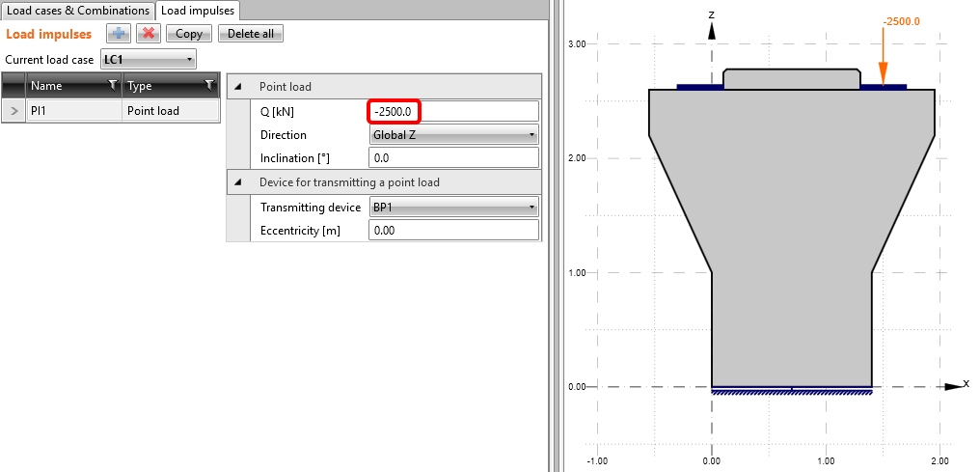
Task: Click the Inclination input field
Action: pos(453,158)
